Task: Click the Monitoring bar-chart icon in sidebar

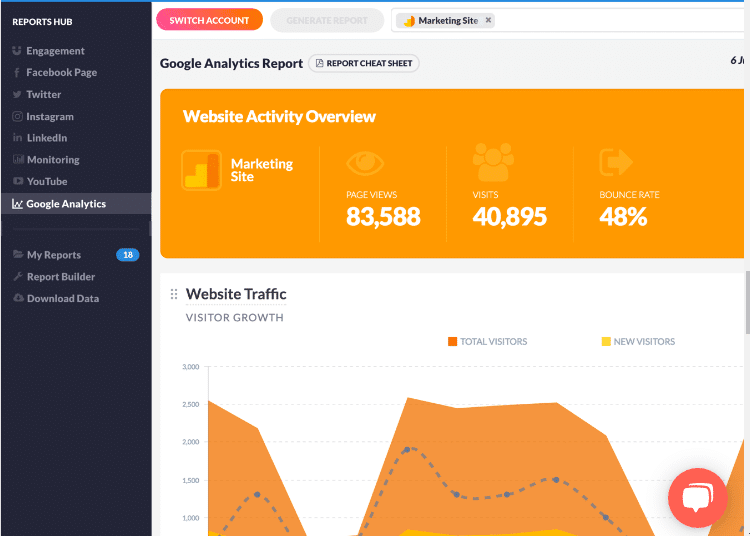Action: pos(18,159)
